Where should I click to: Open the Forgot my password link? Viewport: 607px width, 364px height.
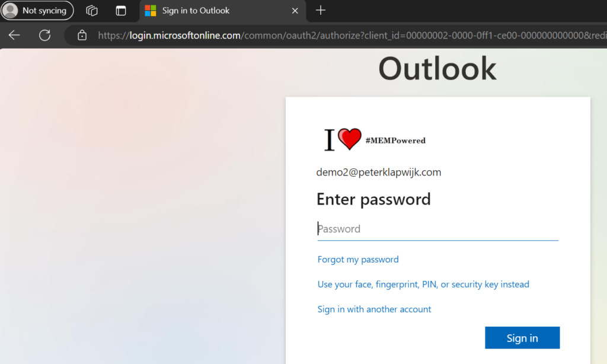pos(358,259)
